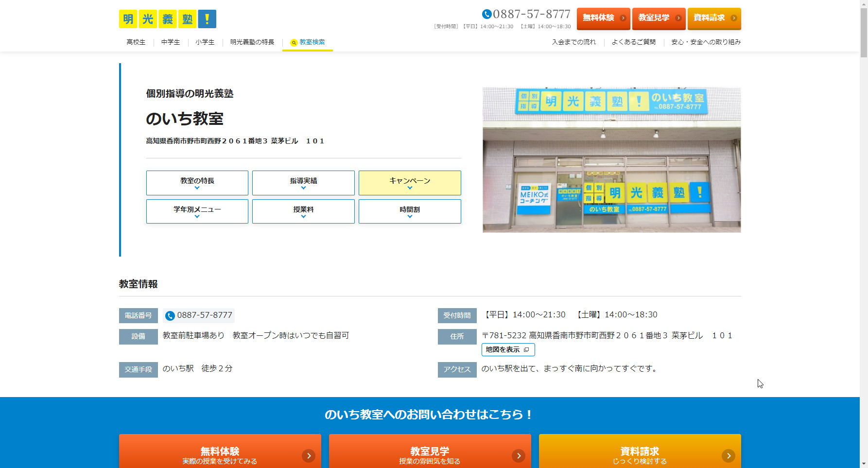This screenshot has width=868, height=468.
Task: Click chevron under 学年別メニュー
Action: pyautogui.click(x=197, y=217)
